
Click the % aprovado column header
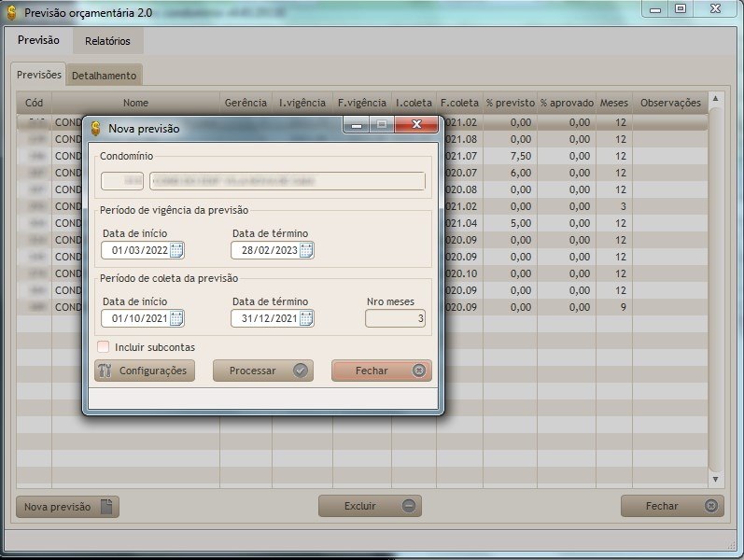coord(567,103)
